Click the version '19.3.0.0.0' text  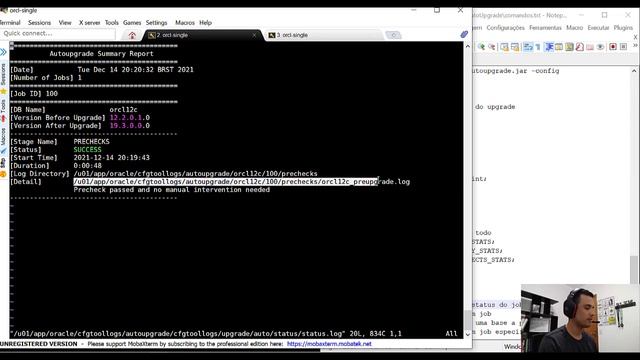(129, 126)
